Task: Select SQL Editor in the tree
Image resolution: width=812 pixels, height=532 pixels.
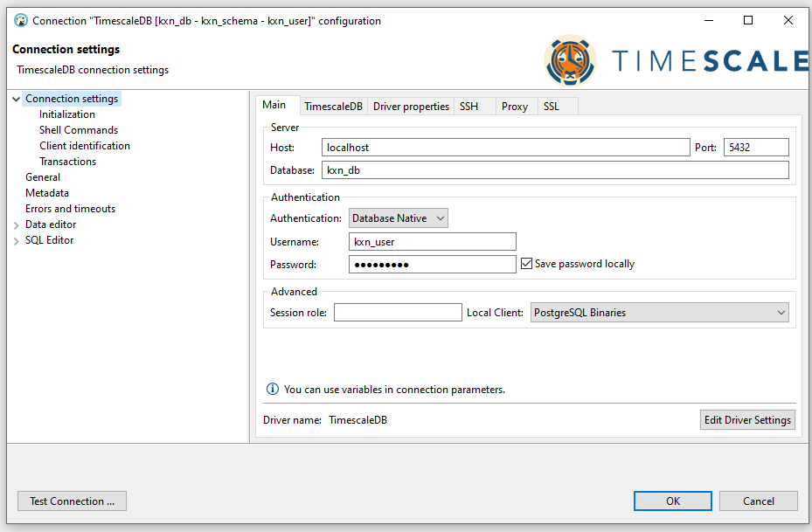Action: [50, 240]
